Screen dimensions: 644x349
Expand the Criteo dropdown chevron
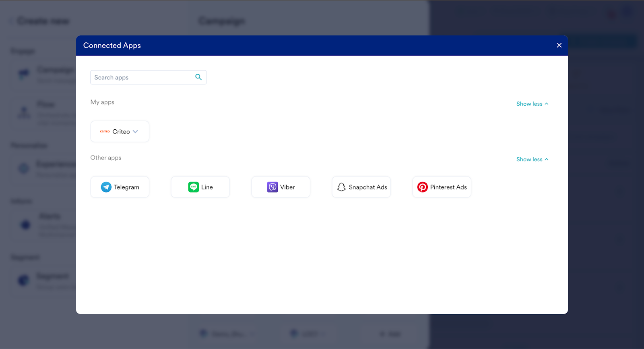[136, 131]
